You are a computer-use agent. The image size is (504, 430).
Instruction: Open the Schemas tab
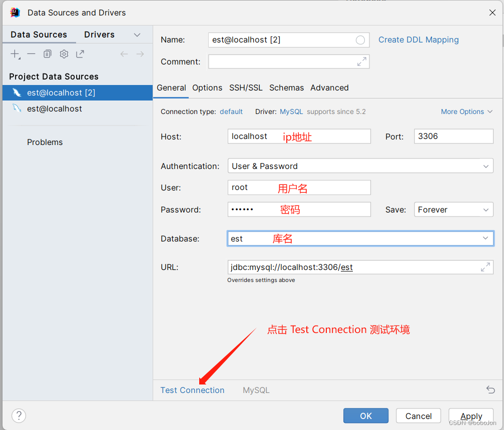[286, 87]
